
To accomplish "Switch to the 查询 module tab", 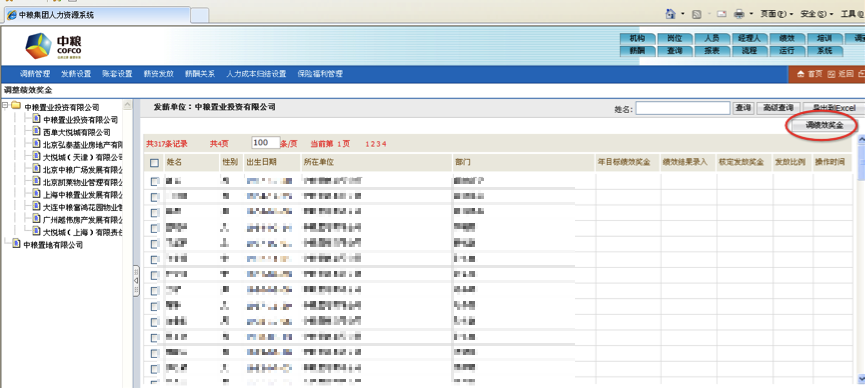I will point(675,51).
